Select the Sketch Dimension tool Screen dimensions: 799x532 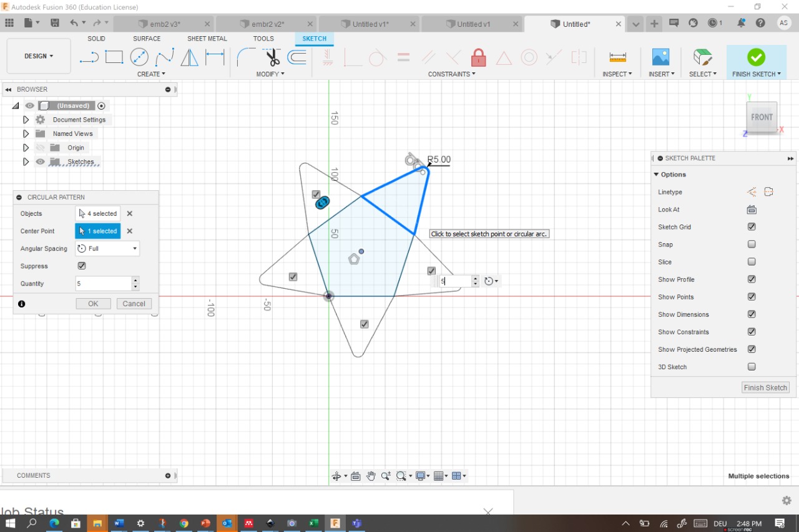pos(215,57)
